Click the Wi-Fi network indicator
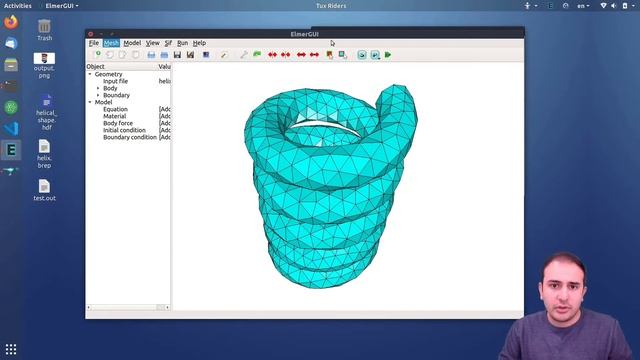Image resolution: width=640 pixels, height=360 pixels. tap(603, 6)
